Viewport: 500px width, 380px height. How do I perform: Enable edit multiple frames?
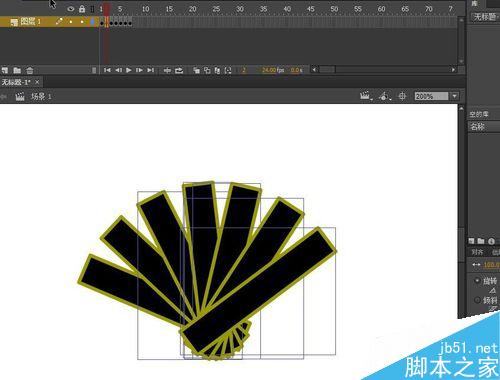217,70
